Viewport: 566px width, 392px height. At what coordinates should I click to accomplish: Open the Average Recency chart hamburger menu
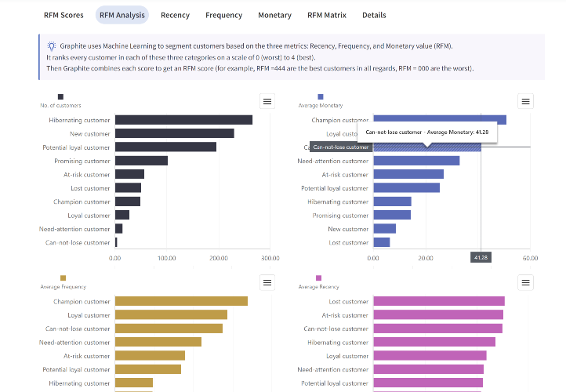point(525,282)
